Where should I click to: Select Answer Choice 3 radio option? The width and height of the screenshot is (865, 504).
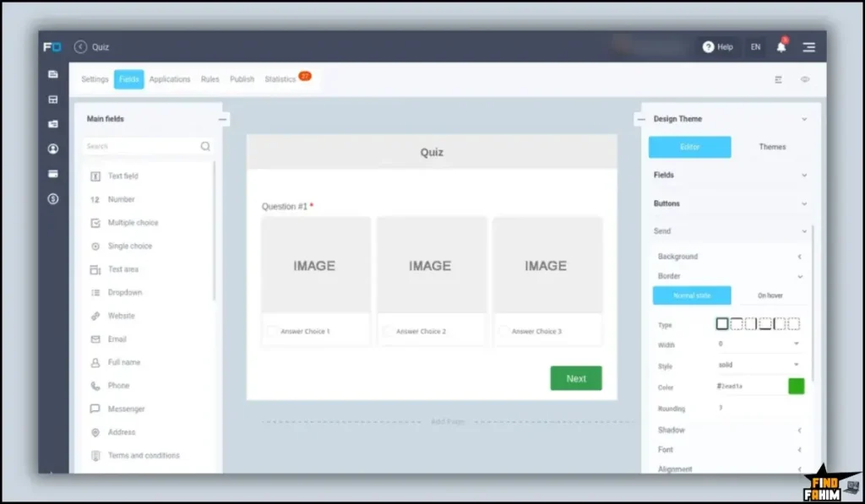[503, 332]
